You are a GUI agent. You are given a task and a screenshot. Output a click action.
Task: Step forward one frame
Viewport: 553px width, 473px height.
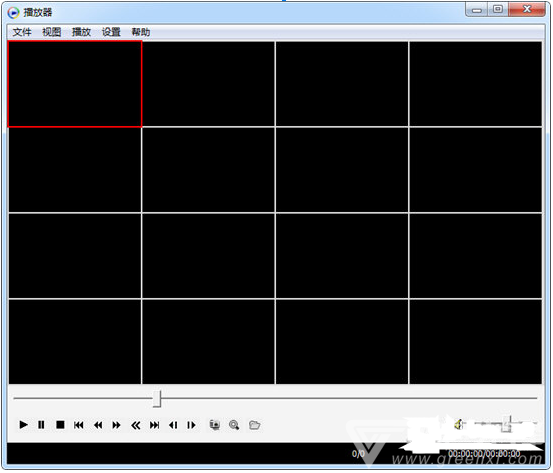pyautogui.click(x=191, y=425)
